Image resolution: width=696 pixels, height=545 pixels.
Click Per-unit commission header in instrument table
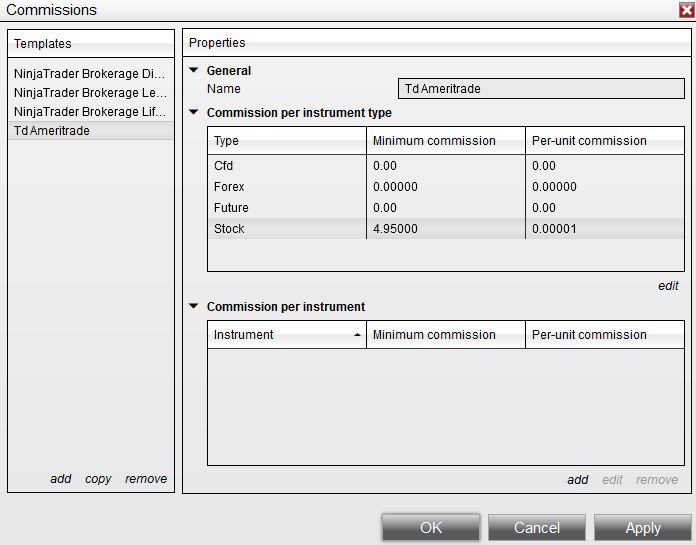click(x=605, y=335)
